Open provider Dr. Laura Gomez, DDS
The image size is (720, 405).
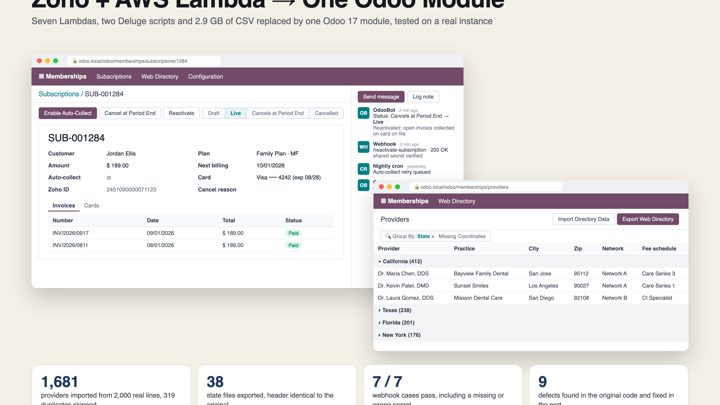tap(405, 298)
